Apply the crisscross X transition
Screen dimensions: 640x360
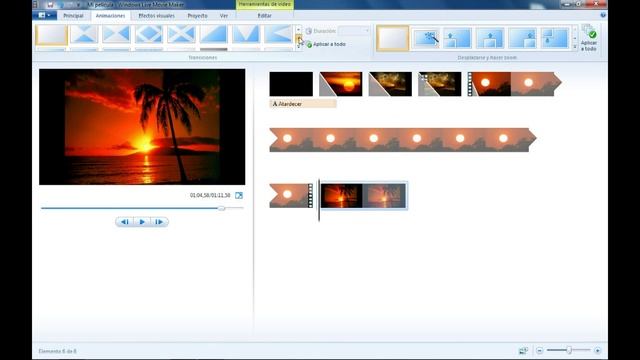coord(181,34)
